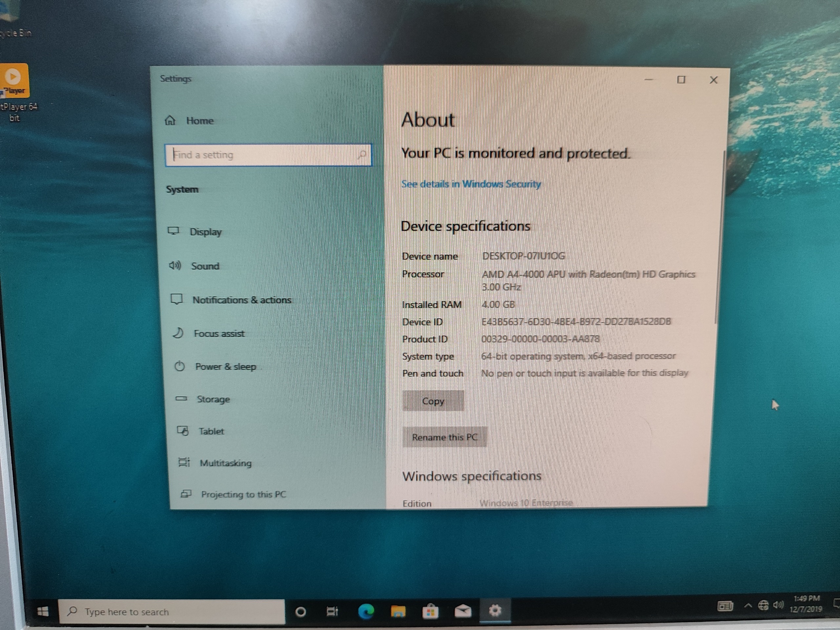Click the Windows 10 Enterprise edition text
Viewport: 840px width, 630px height.
526,503
